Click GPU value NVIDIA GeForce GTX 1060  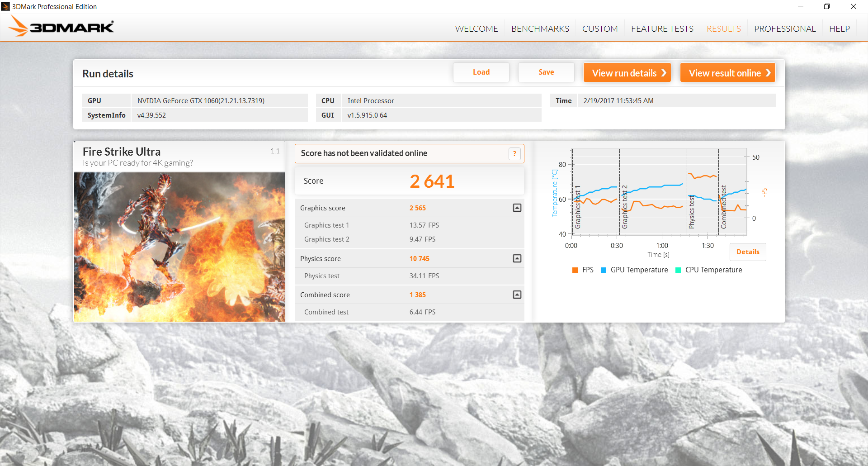(201, 101)
